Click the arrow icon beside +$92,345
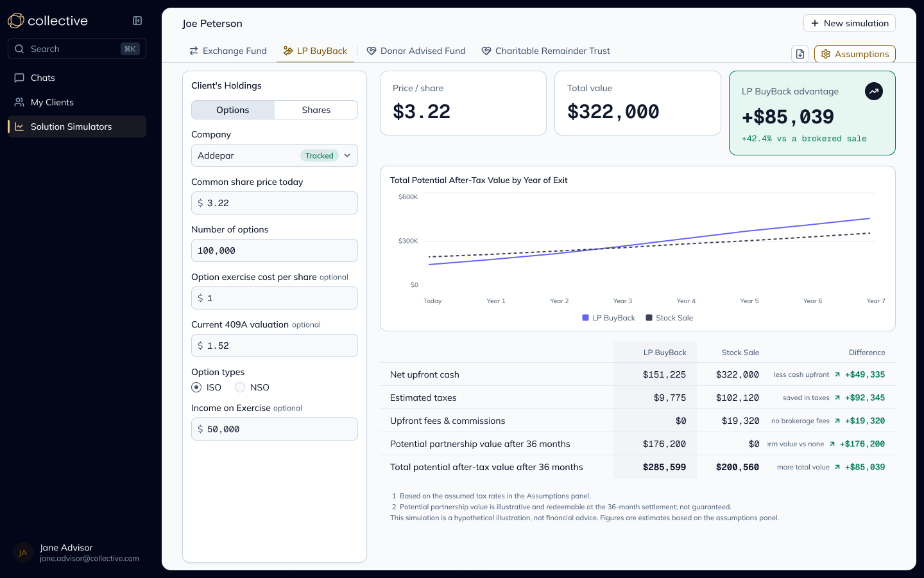The width and height of the screenshot is (924, 578). click(837, 398)
